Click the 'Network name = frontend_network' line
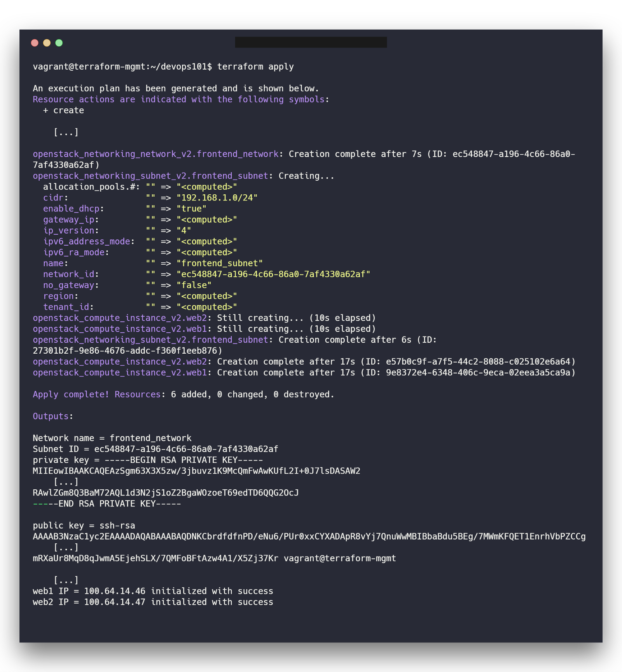 [112, 438]
